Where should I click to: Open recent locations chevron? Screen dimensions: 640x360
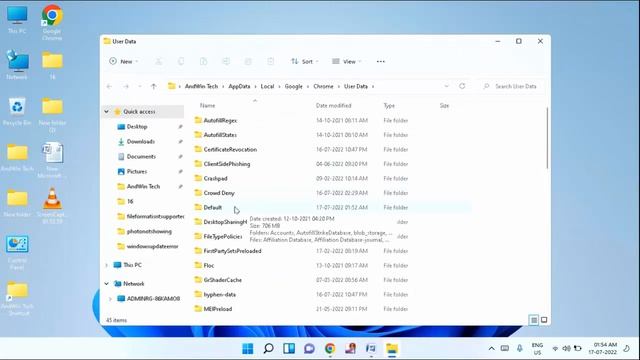[x=140, y=86]
